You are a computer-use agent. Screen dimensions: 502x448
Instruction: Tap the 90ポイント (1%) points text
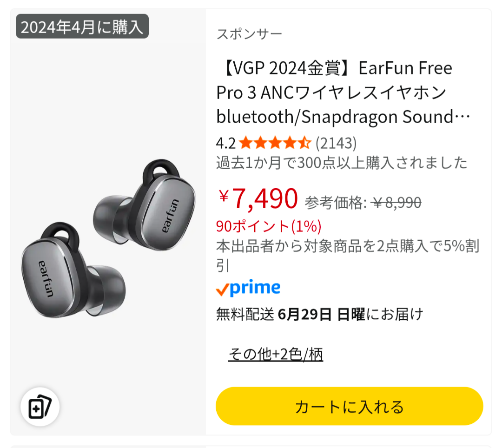tap(269, 226)
